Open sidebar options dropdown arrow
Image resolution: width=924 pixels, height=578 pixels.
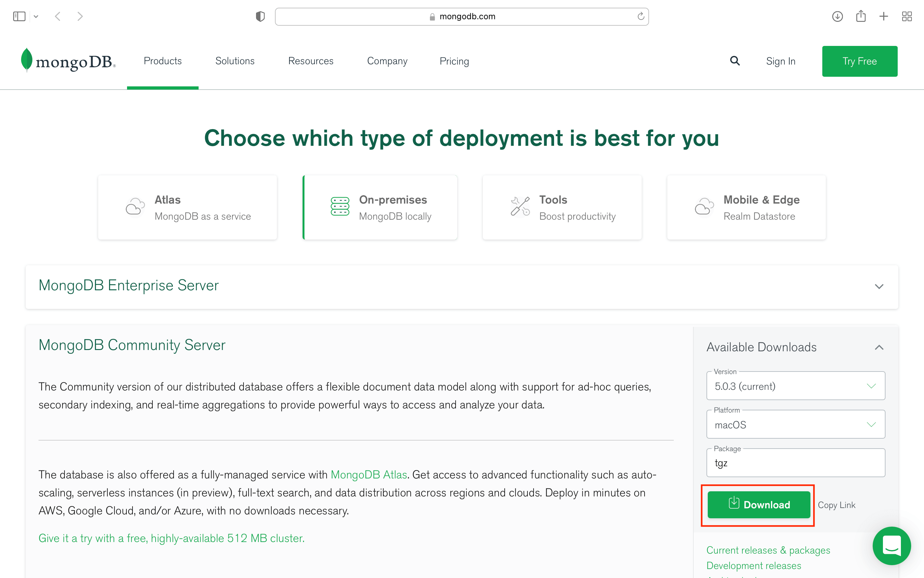pyautogui.click(x=36, y=16)
